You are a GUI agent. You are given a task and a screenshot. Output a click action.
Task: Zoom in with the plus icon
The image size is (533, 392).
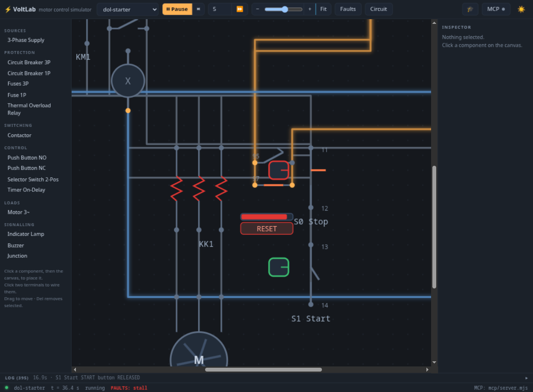pos(310,9)
